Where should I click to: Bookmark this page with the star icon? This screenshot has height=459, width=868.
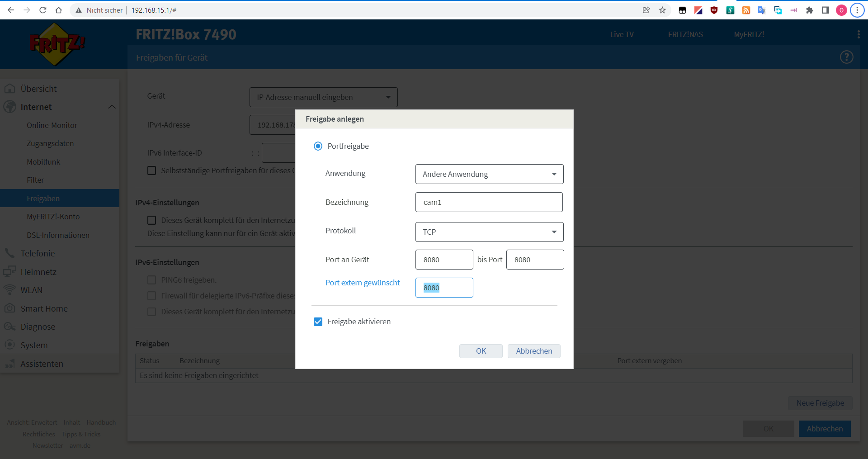tap(662, 10)
